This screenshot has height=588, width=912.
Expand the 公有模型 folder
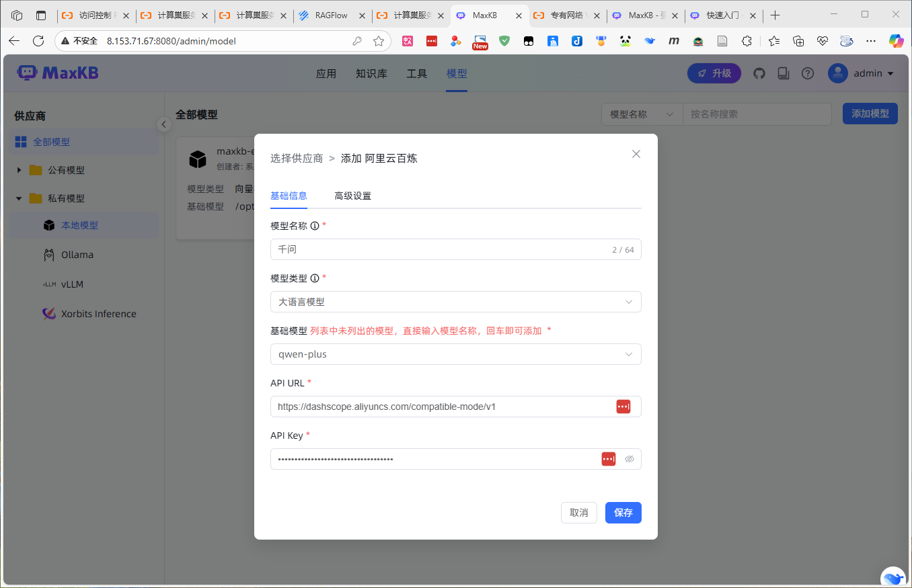pos(19,170)
